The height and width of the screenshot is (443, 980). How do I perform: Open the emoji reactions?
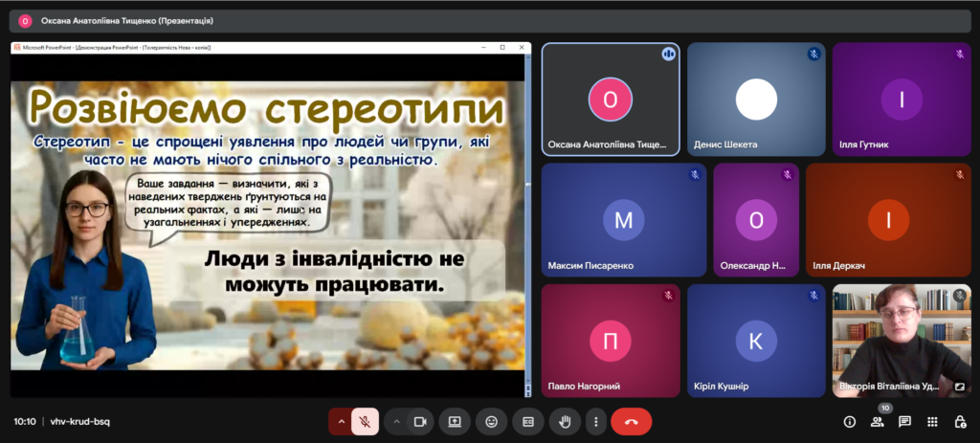tap(491, 421)
